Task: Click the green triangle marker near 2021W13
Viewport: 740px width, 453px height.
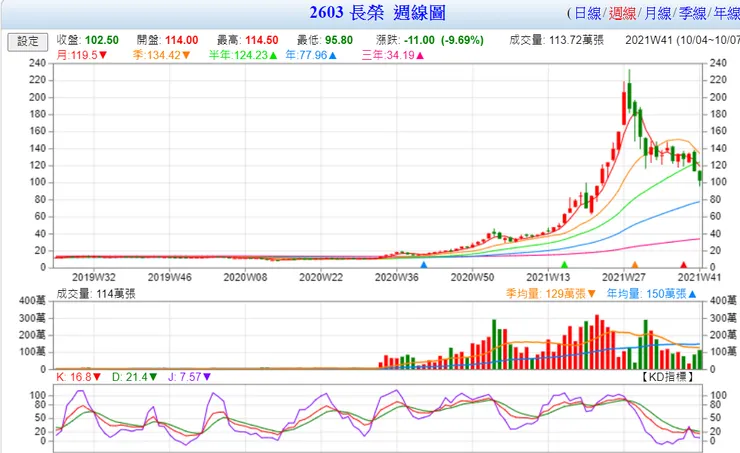Action: (564, 265)
